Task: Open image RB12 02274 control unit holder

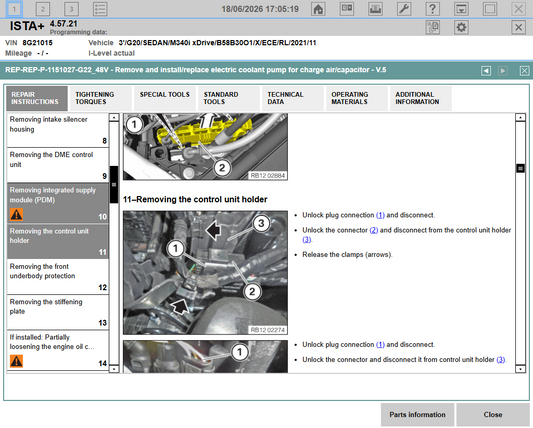Action: click(205, 273)
